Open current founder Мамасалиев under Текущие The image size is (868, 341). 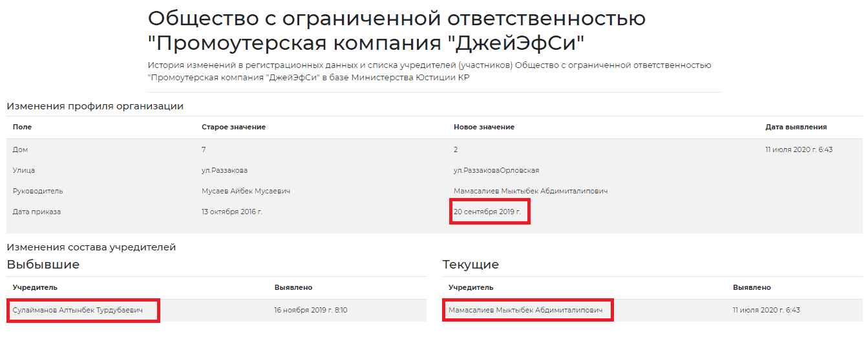(x=525, y=310)
